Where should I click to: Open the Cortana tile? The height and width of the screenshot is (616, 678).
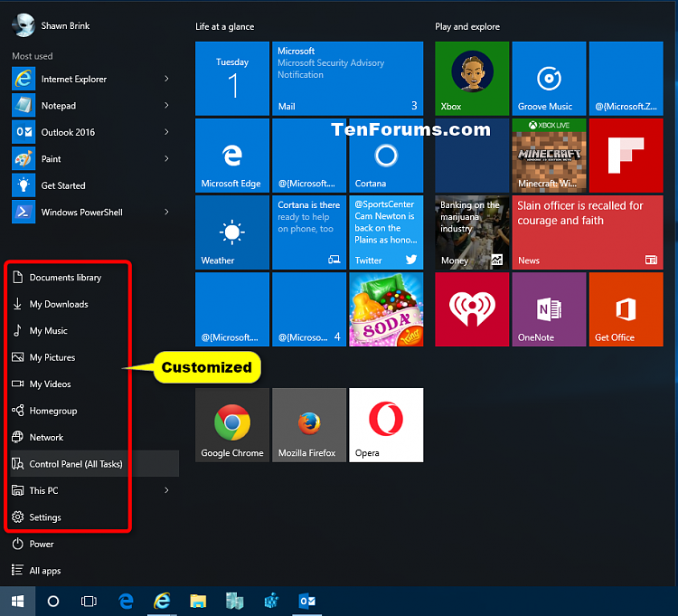coord(386,156)
